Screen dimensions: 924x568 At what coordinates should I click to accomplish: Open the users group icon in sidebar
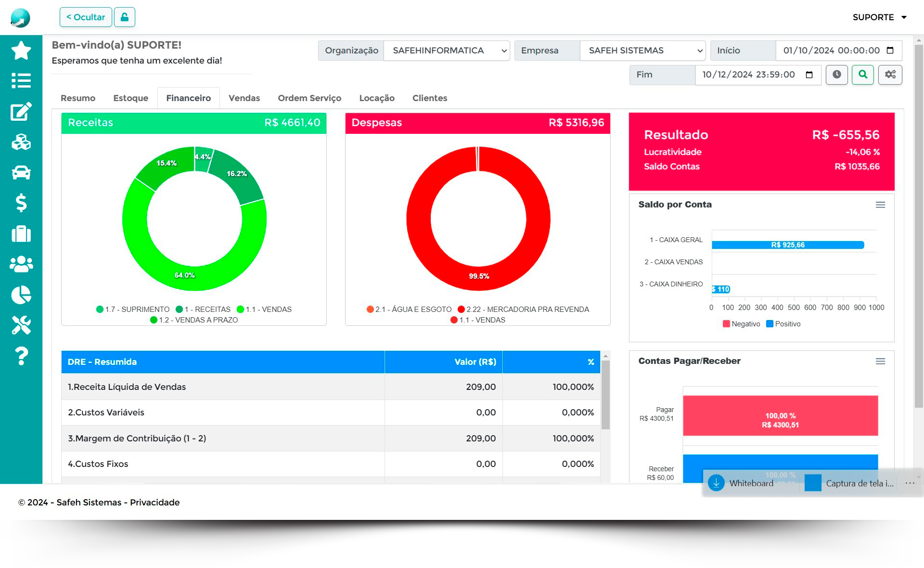pos(21,264)
